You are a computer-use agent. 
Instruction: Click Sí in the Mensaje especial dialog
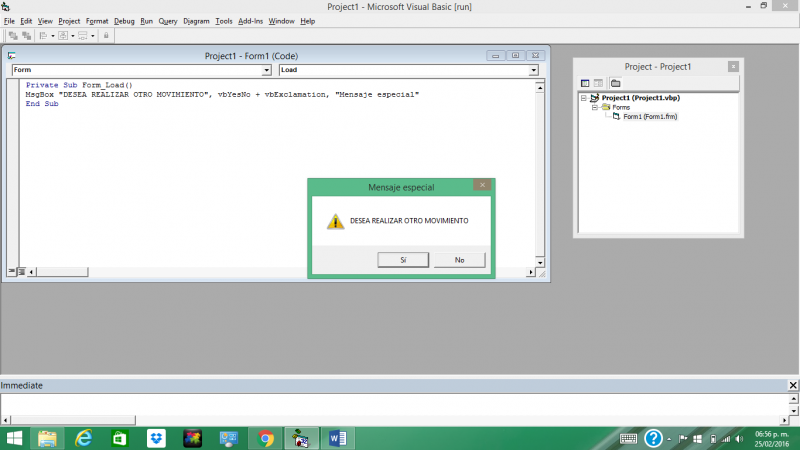[403, 260]
